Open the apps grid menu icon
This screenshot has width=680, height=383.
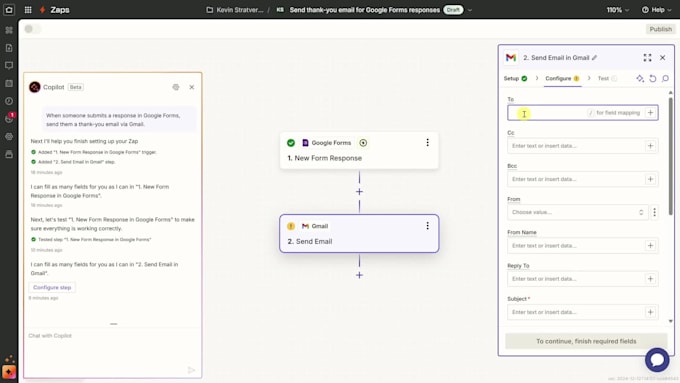[x=28, y=10]
